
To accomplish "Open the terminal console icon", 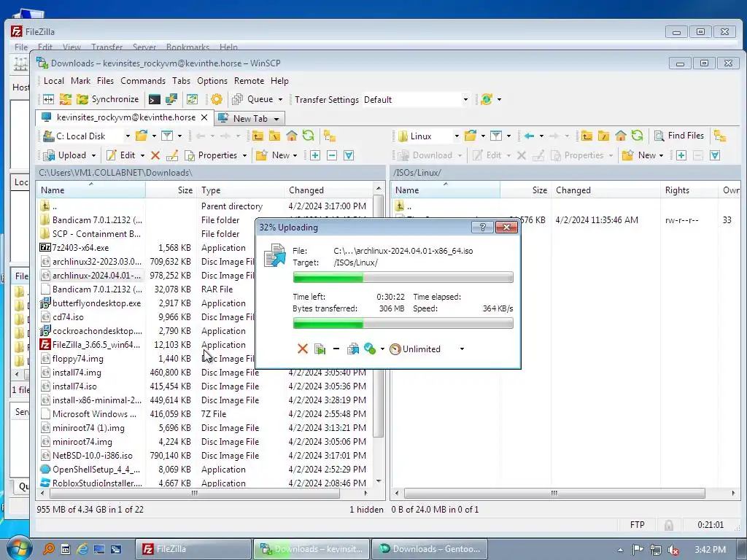I will click(155, 99).
